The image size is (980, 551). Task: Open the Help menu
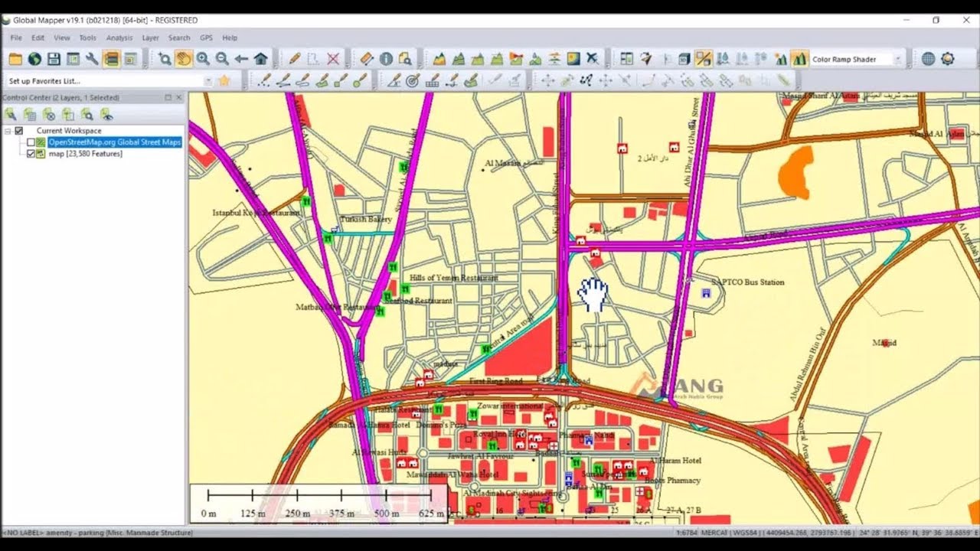point(230,37)
